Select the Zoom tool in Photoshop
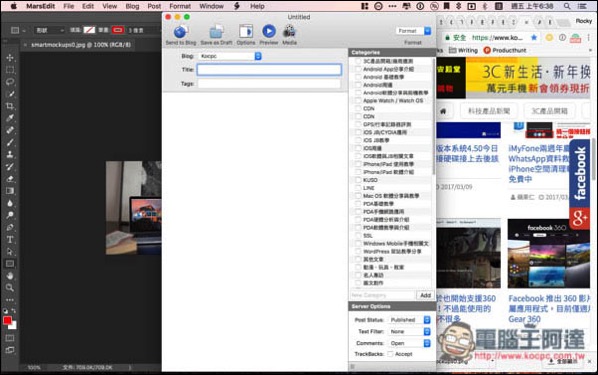Image resolution: width=598 pixels, height=375 pixels. click(10, 288)
